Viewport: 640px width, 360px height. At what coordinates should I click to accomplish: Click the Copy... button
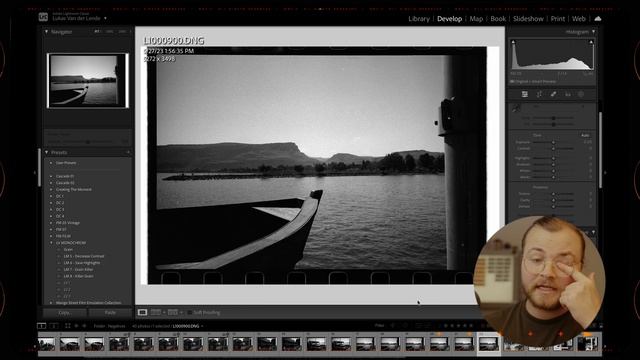point(65,313)
